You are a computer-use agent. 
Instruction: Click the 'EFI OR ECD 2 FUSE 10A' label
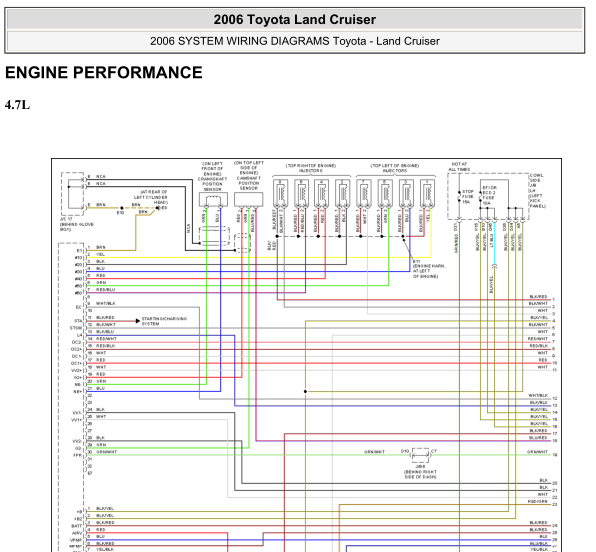(489, 195)
